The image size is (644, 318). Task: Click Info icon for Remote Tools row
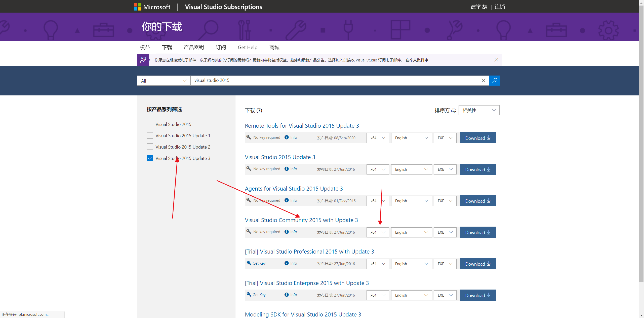pos(287,137)
